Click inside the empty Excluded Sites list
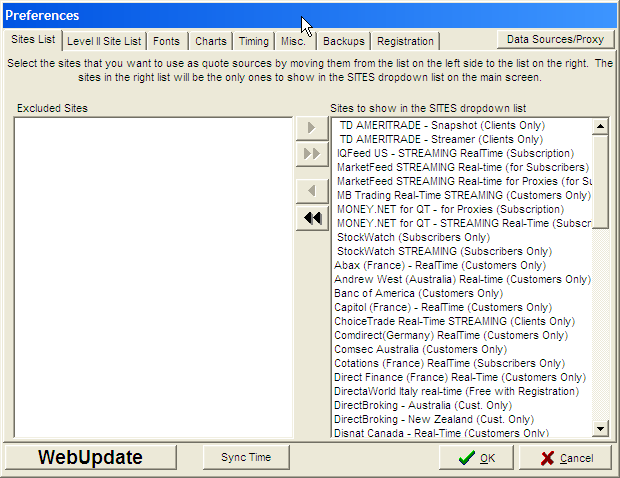 153,277
